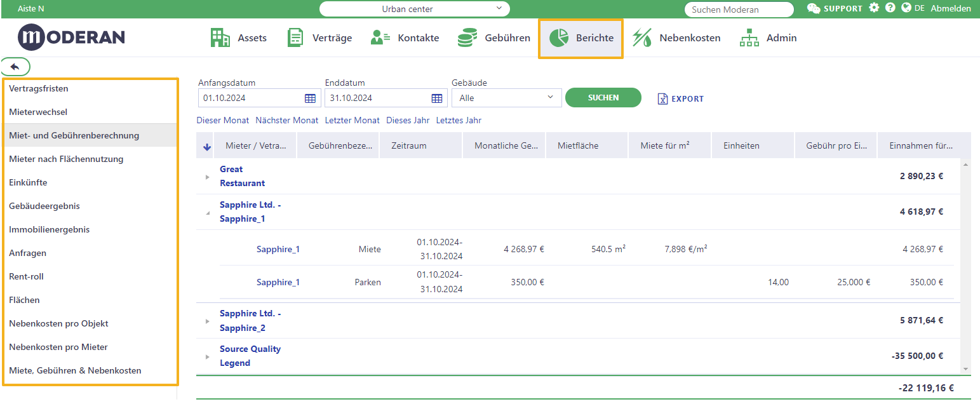
Task: Open the Kontakte person icon
Action: 380,37
